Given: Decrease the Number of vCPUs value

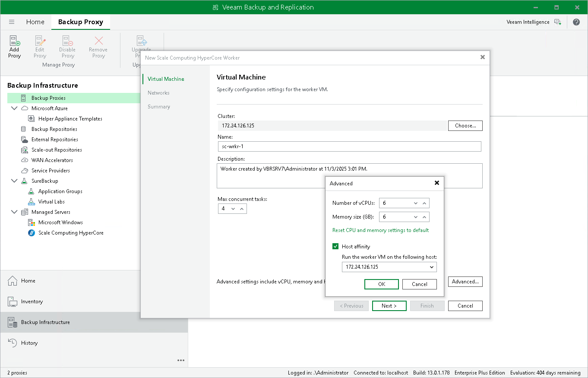Looking at the screenshot, I should click(x=416, y=203).
